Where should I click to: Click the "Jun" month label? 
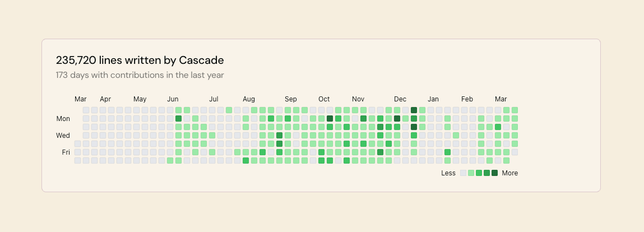point(173,99)
